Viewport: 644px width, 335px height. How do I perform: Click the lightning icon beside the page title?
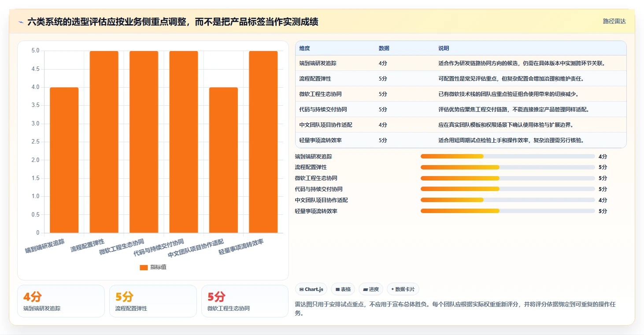click(21, 22)
